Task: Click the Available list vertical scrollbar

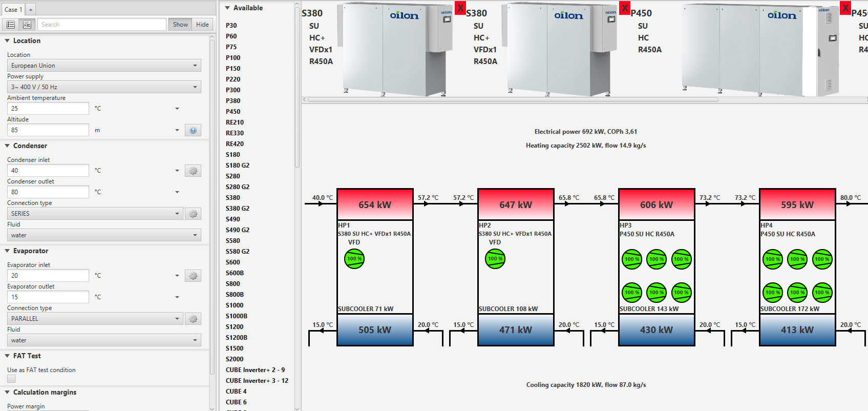Action: (x=297, y=87)
